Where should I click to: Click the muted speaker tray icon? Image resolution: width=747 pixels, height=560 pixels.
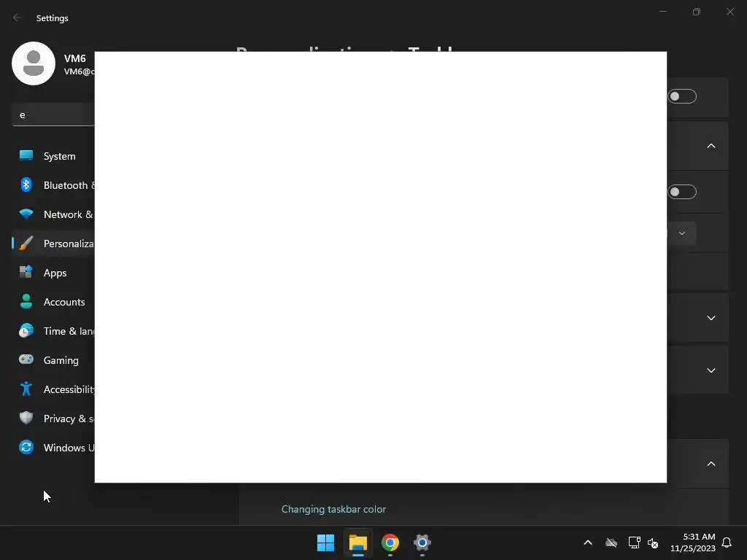(653, 542)
